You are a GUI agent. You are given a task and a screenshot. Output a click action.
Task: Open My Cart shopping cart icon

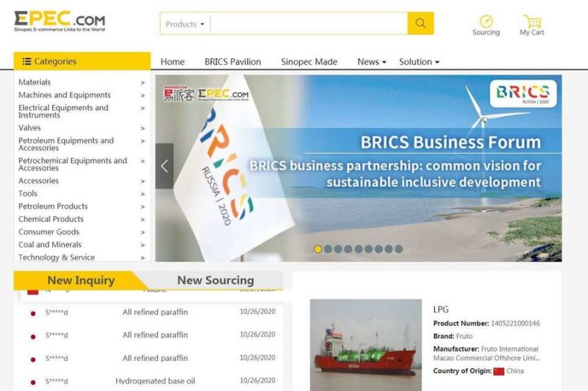pos(532,22)
